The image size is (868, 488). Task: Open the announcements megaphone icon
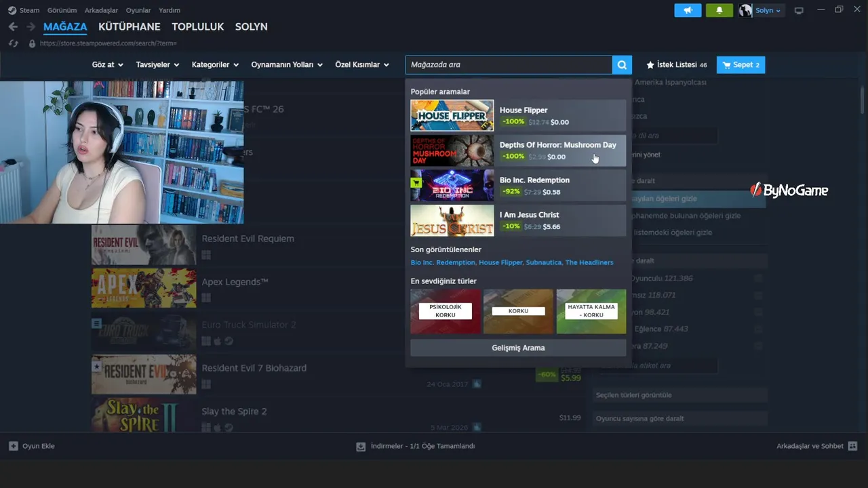[x=688, y=10]
